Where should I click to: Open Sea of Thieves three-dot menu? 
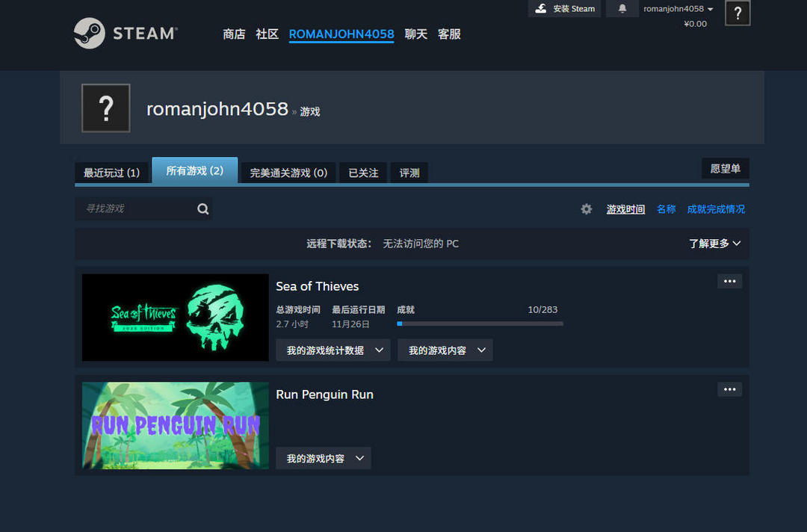point(729,281)
